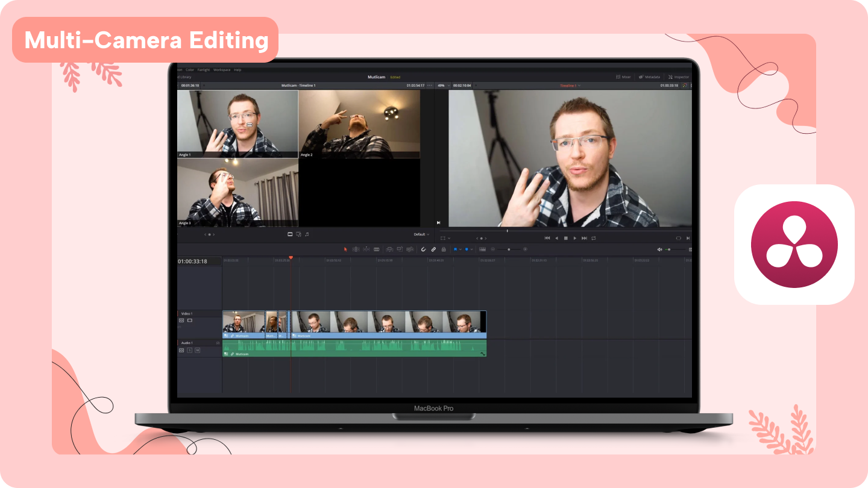Open the marker color dropdown arrow
Image resolution: width=868 pixels, height=488 pixels.
point(472,249)
